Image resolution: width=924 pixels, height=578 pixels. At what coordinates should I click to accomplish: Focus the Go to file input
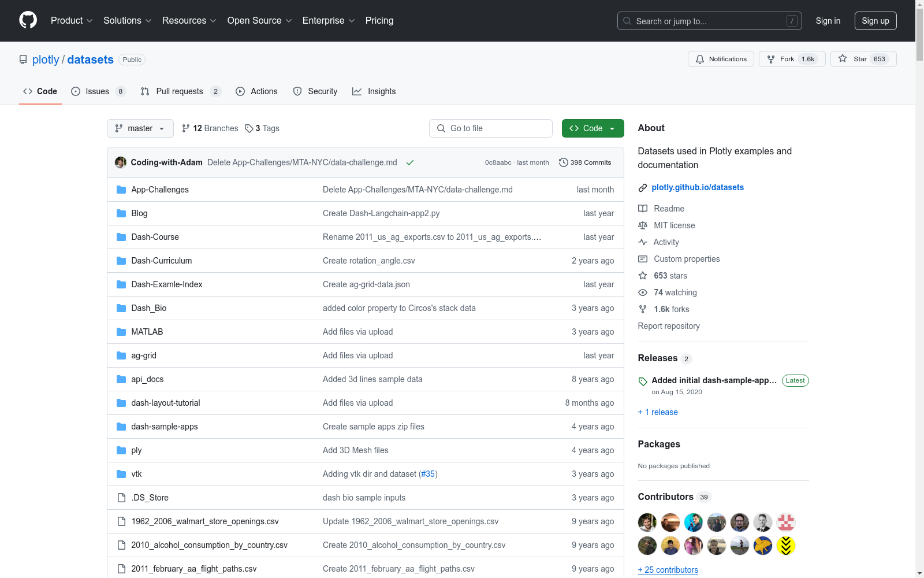491,128
